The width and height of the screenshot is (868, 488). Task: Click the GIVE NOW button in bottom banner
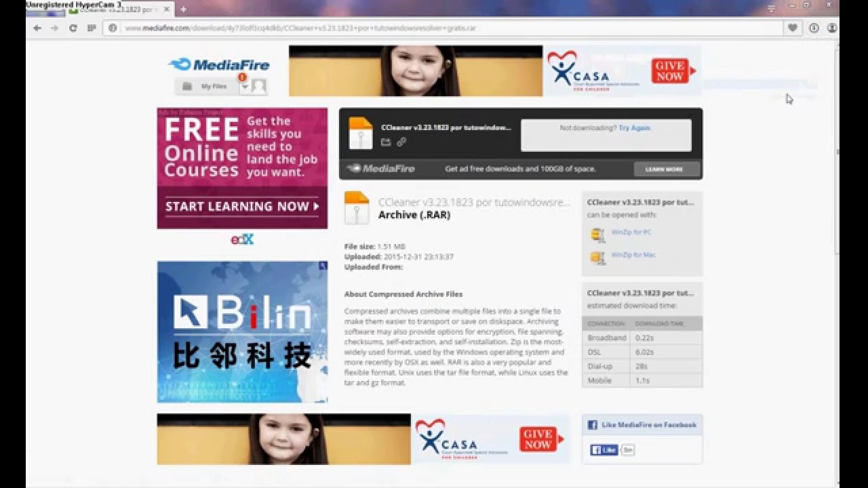pyautogui.click(x=538, y=439)
